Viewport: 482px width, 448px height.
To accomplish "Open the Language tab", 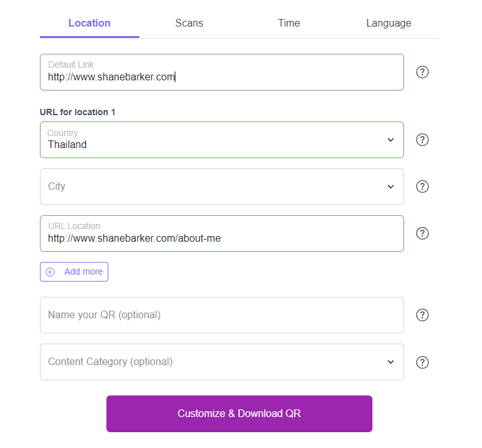I will tap(388, 23).
